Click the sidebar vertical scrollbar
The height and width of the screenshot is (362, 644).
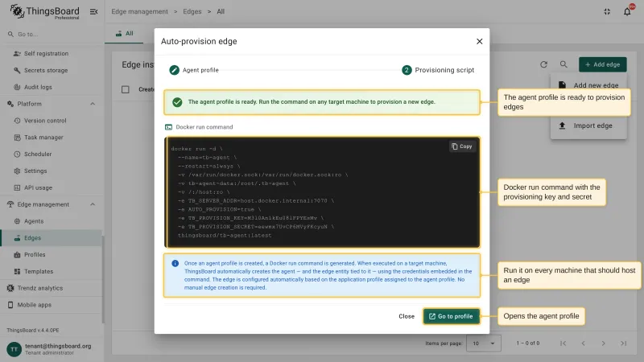(103, 279)
